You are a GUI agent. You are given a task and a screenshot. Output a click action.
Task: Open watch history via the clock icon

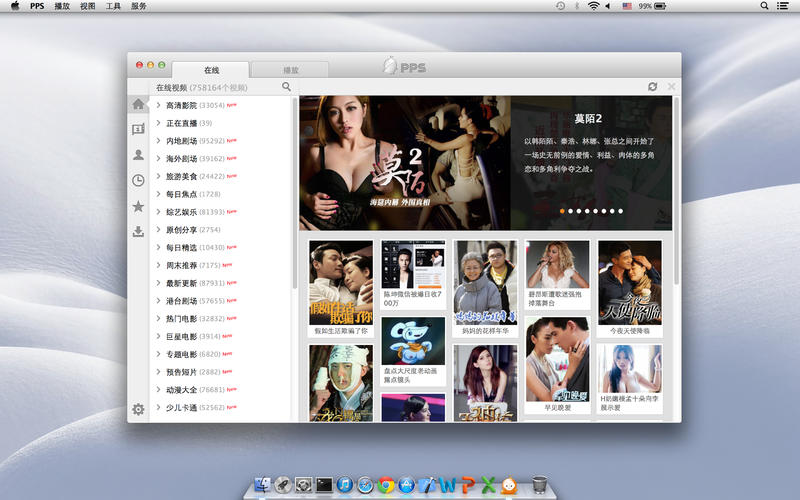(138, 181)
